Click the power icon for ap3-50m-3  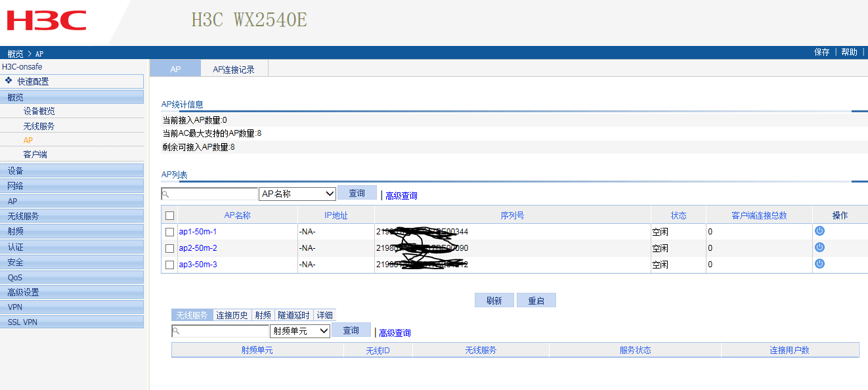(819, 264)
